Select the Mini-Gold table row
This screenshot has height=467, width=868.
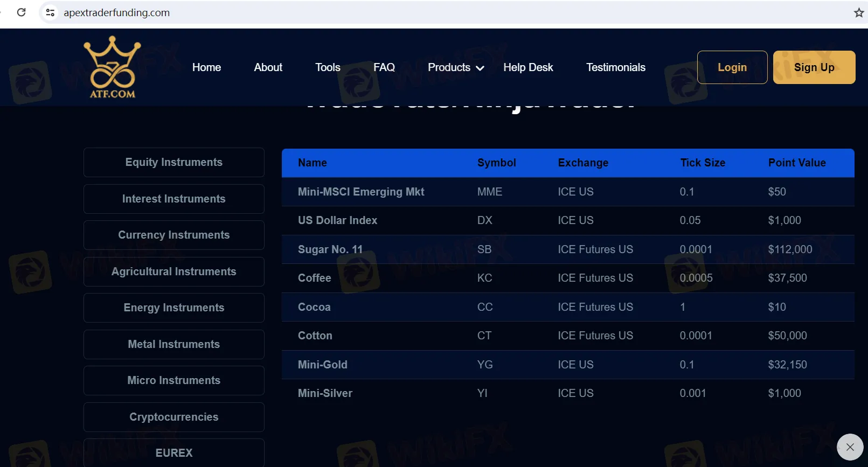coord(567,365)
